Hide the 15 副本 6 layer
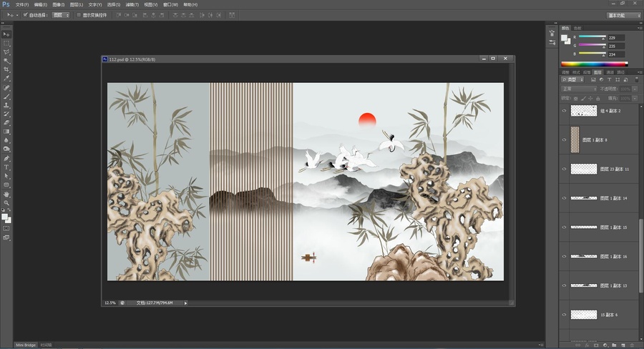Image resolution: width=644 pixels, height=349 pixels. pyautogui.click(x=564, y=315)
